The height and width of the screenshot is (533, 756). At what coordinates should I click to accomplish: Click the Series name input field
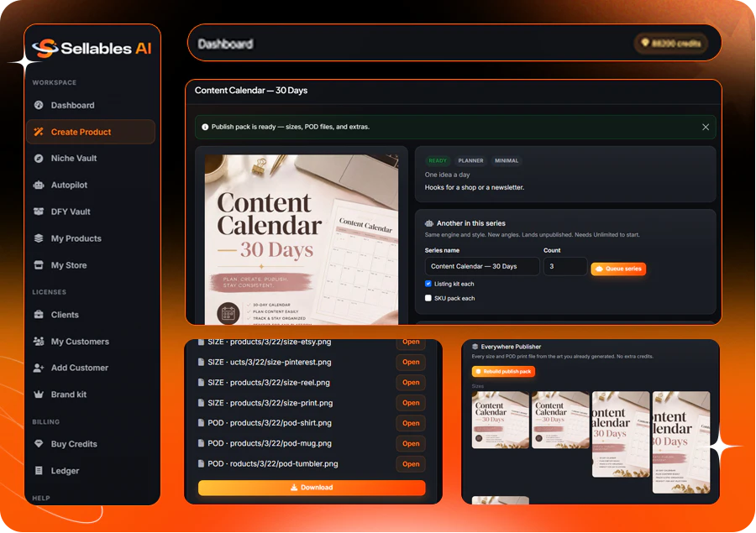pos(482,267)
